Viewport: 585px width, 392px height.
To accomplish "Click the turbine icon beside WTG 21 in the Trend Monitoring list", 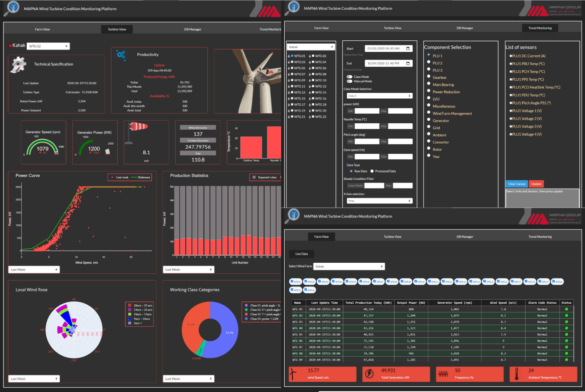I will 289,117.
